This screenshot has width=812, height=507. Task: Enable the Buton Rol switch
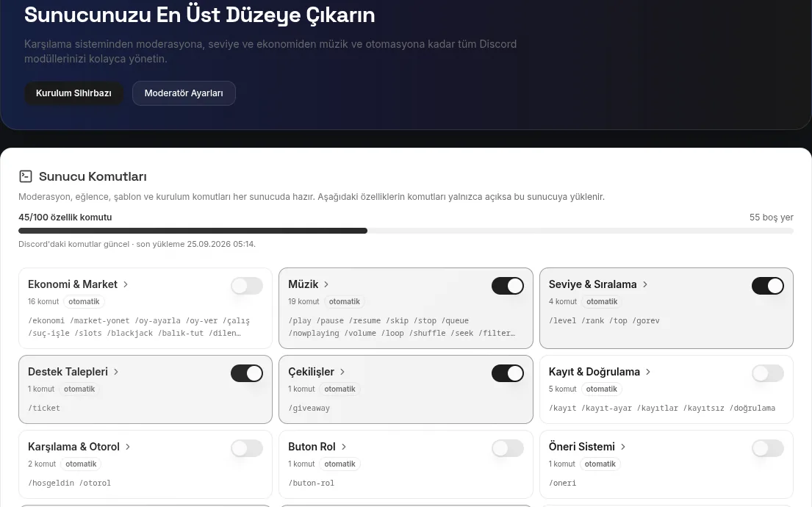[508, 448]
